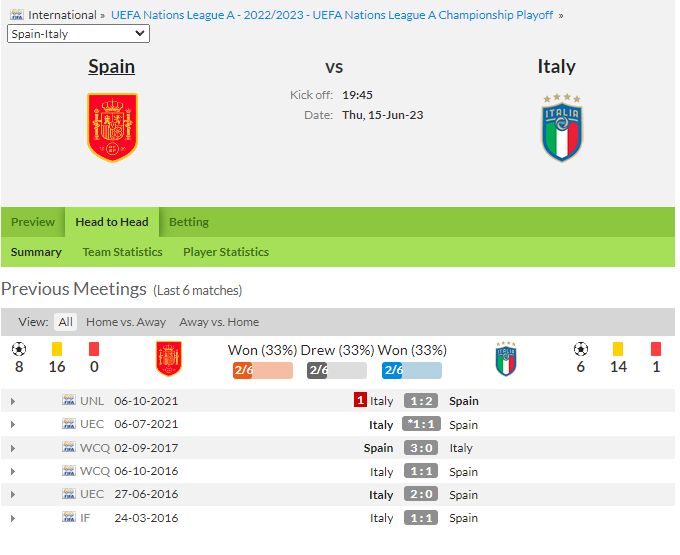Click the large Italy crest logo
680x555 pixels.
(x=562, y=128)
